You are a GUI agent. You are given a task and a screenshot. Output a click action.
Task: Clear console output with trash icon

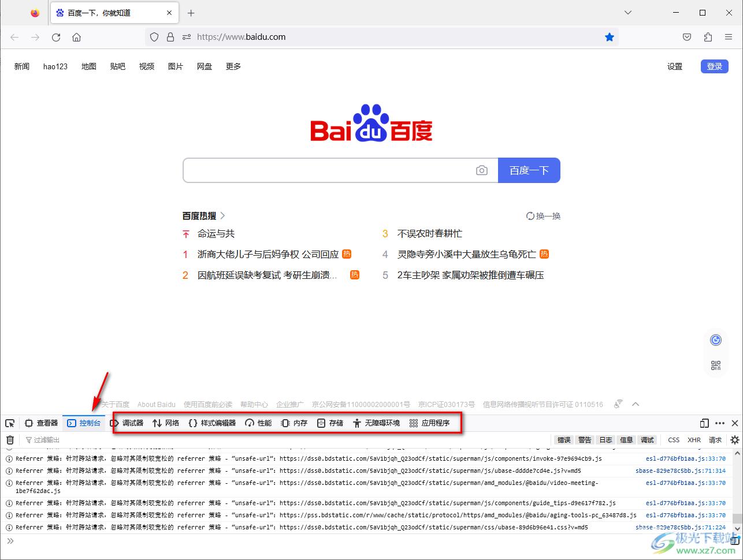click(10, 440)
